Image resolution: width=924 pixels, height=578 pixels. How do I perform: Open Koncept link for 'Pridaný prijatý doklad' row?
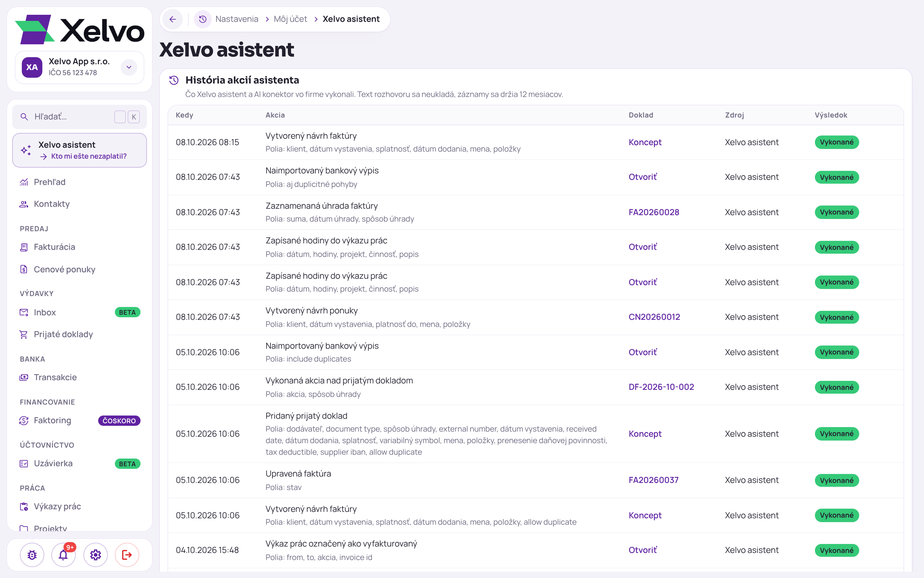(645, 434)
